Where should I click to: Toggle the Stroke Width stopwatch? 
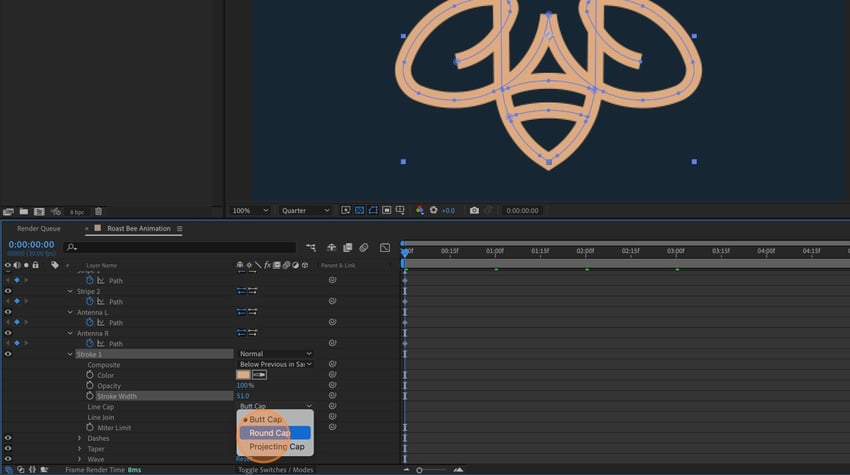click(x=89, y=396)
